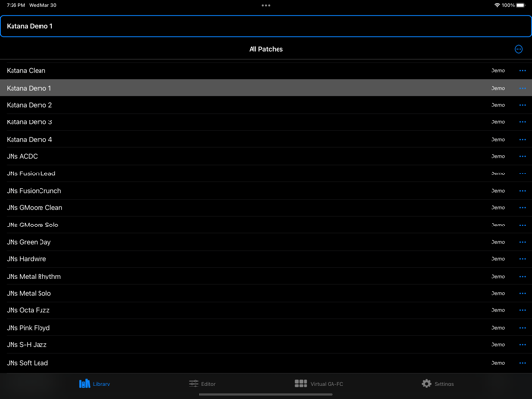Switch to the Editor tab
Screen dimensions: 532x399
202,384
